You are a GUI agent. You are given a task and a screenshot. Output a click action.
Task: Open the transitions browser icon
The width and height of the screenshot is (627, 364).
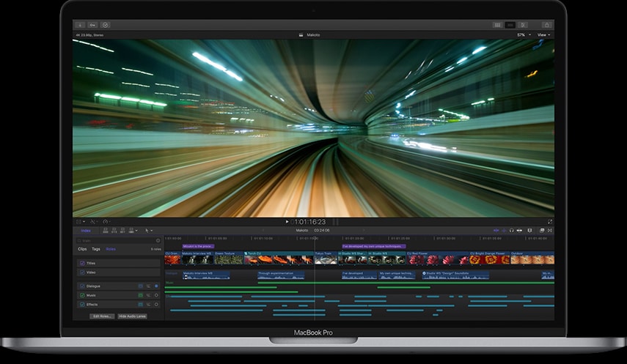550,231
